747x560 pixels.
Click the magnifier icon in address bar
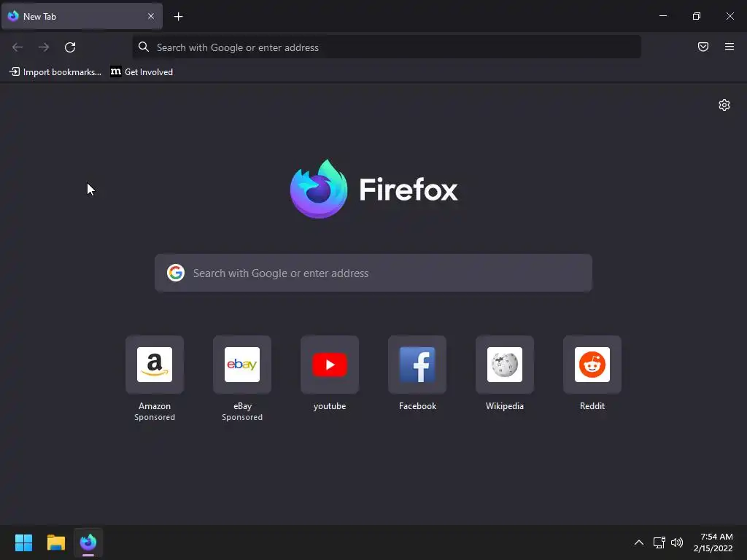[144, 47]
